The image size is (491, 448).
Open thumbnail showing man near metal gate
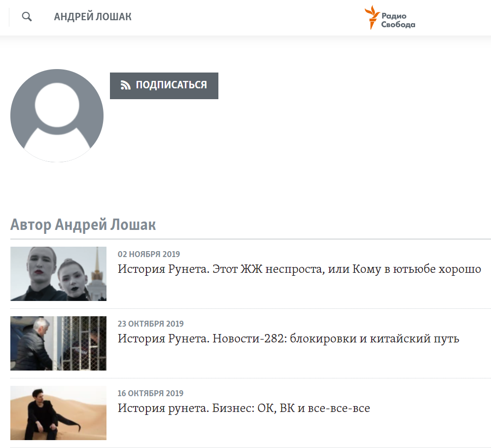tap(58, 343)
